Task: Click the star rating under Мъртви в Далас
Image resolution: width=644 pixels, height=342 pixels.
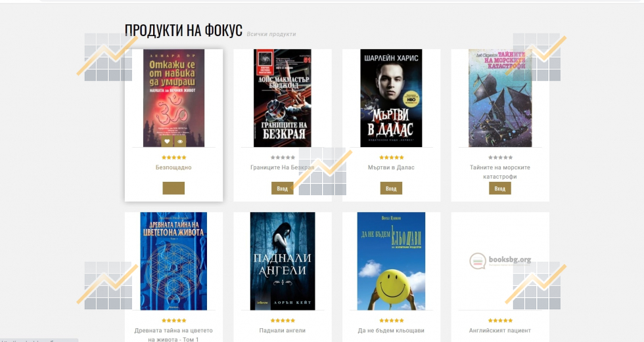Action: [x=392, y=158]
